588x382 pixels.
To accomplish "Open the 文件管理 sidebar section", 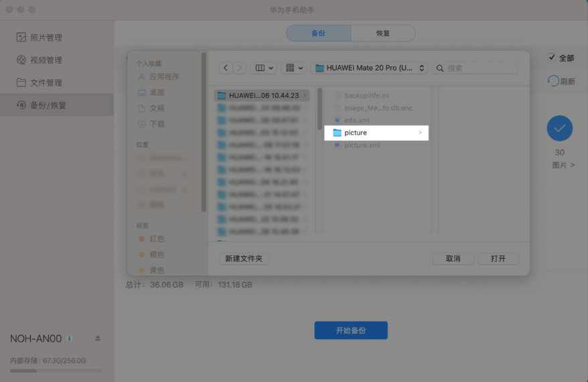I will pos(40,82).
